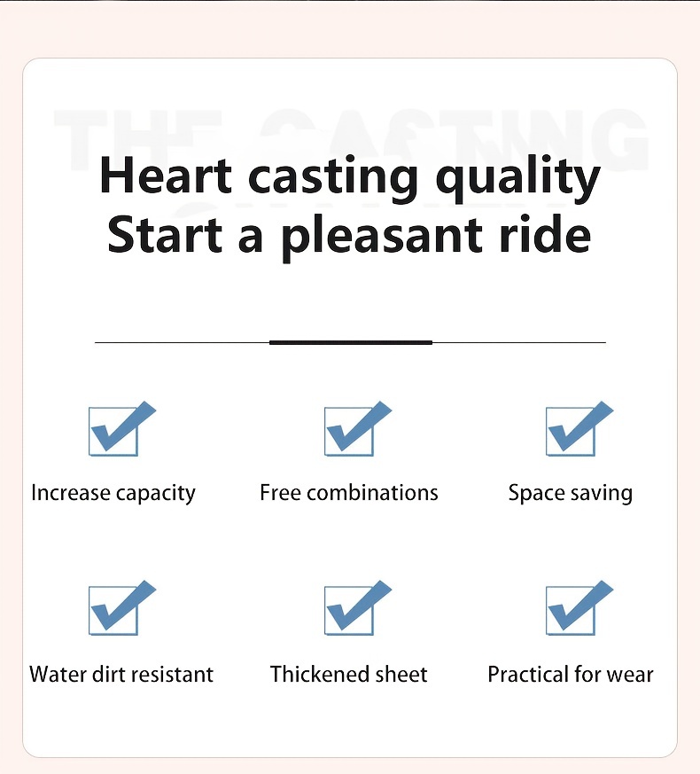Select the Start a pleasant ride heading
Image resolution: width=700 pixels, height=774 pixels.
350,236
